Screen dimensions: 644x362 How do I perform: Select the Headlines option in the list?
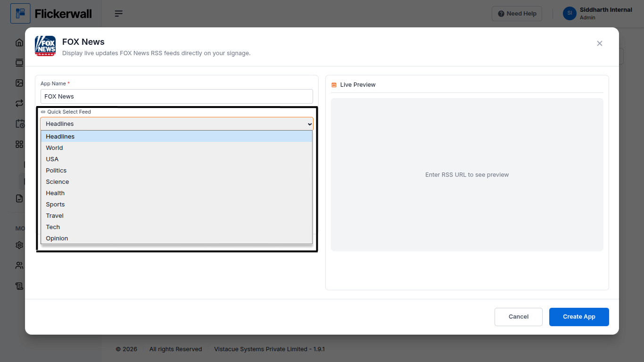click(x=177, y=136)
